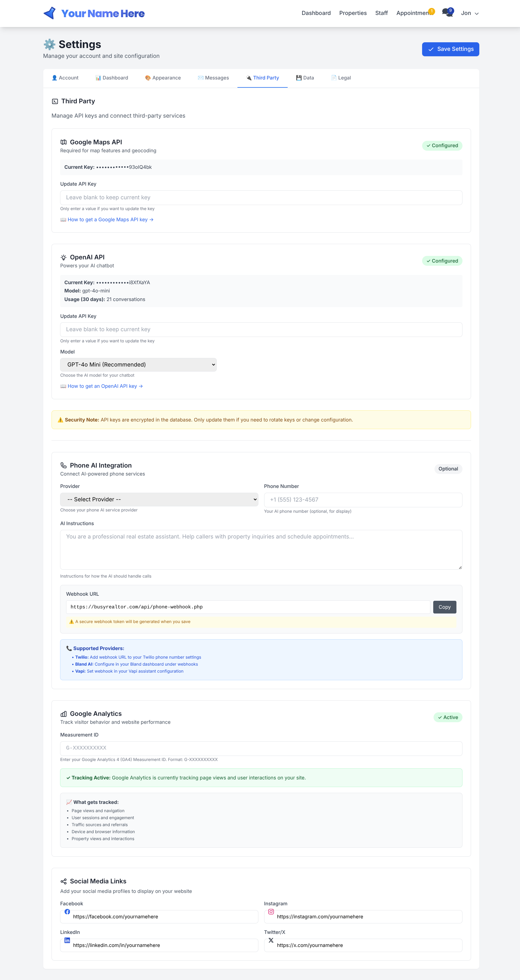The width and height of the screenshot is (520, 980).
Task: Expand the Jon account menu chevron
Action: (x=477, y=13)
